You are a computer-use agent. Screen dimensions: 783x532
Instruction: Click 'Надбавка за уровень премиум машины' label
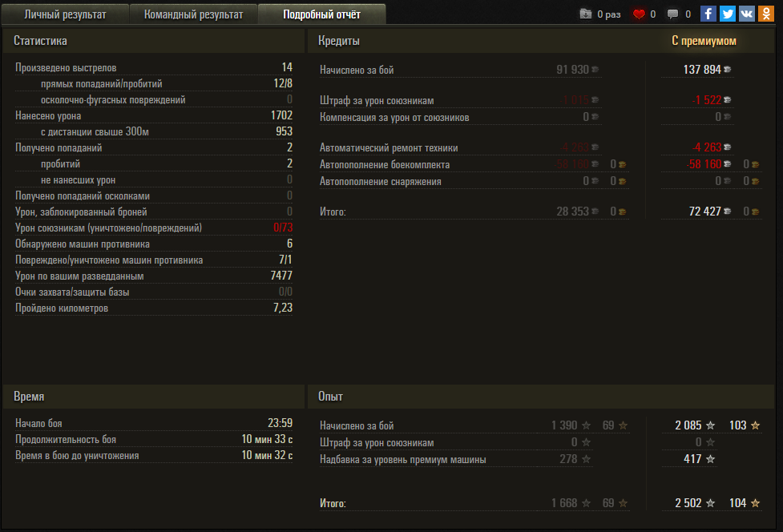tap(403, 459)
